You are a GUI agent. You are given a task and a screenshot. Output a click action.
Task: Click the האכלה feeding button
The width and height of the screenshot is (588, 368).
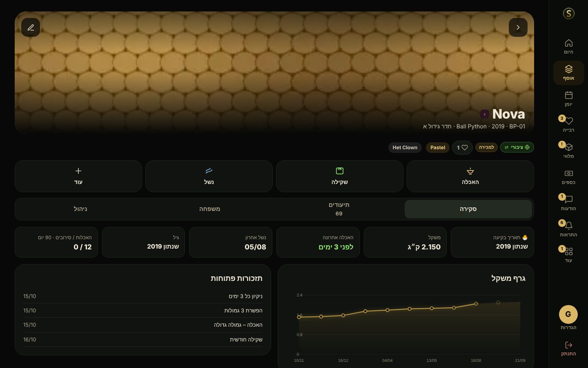coord(470,176)
